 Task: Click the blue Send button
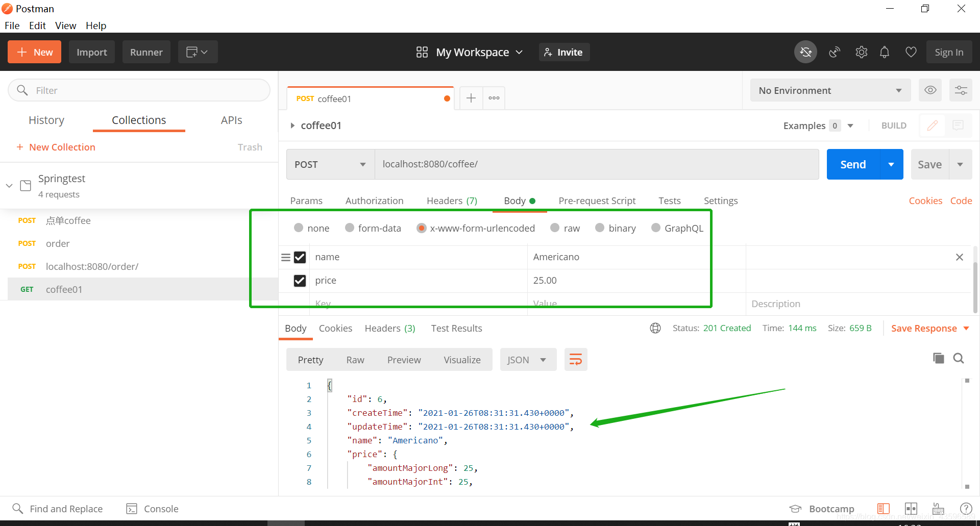[853, 164]
